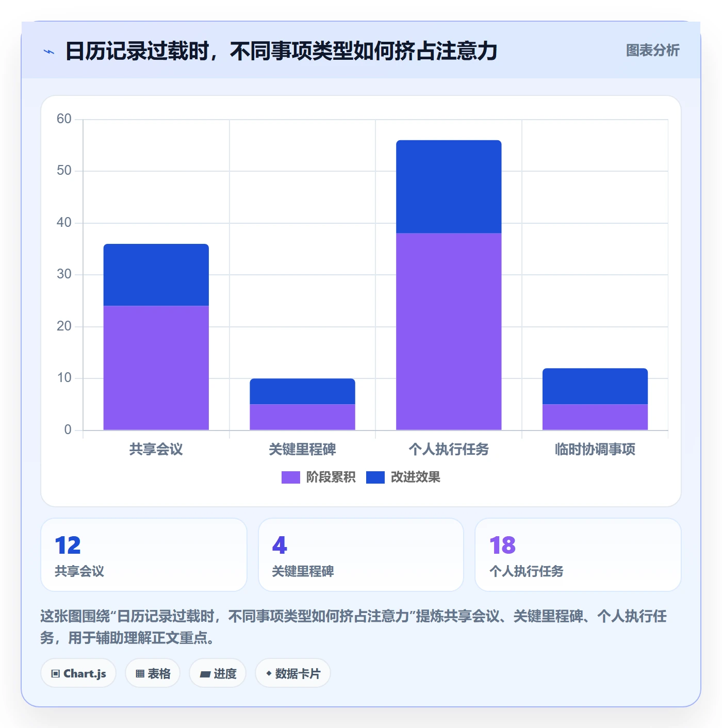The height and width of the screenshot is (728, 722).
Task: Click the 个人执行任务 x-axis label
Action: (x=449, y=450)
